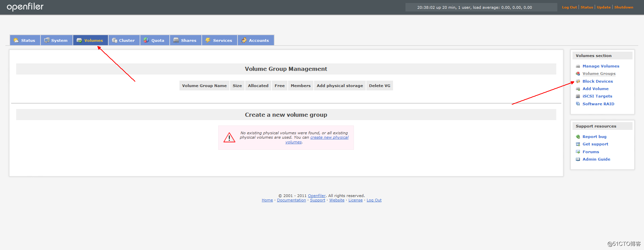Switch to the System tab
The width and height of the screenshot is (644, 250).
pos(57,40)
